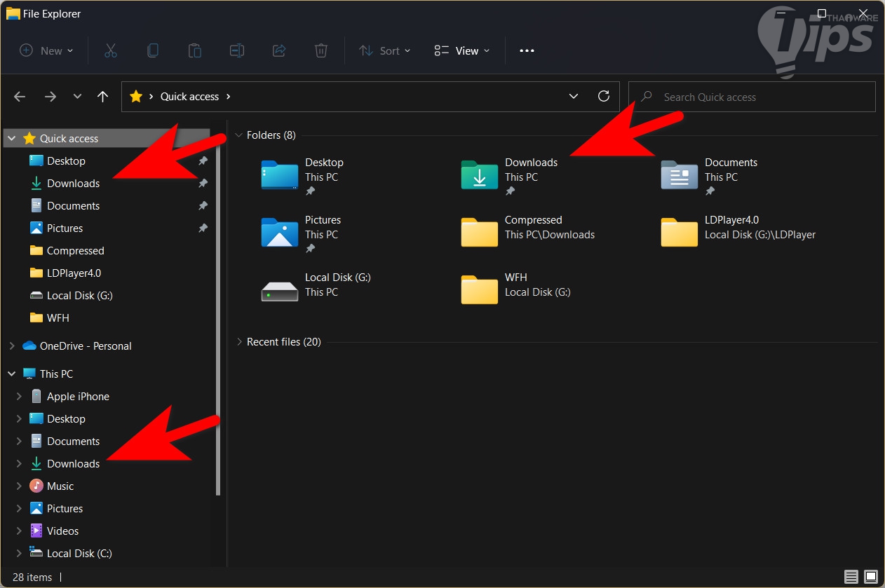Refresh the current folder view

point(603,97)
